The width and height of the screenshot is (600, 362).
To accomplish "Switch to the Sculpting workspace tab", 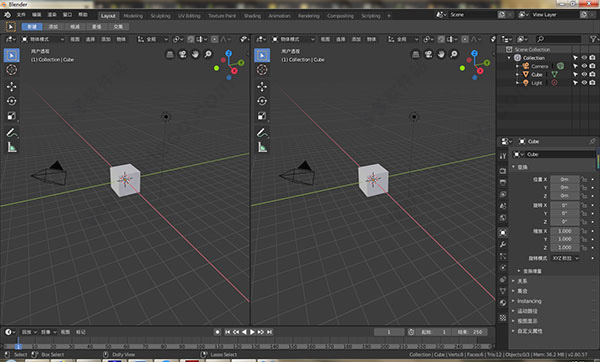I will pyautogui.click(x=160, y=16).
